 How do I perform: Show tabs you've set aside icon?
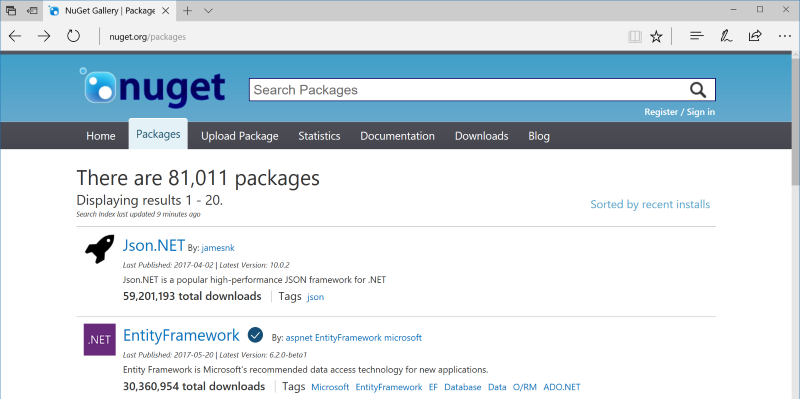[11, 10]
